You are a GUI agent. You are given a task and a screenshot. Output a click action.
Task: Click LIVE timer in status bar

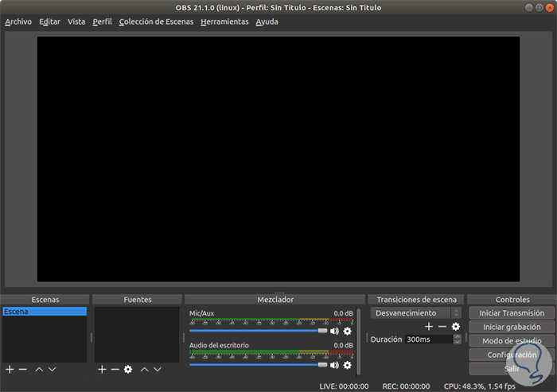point(344,386)
